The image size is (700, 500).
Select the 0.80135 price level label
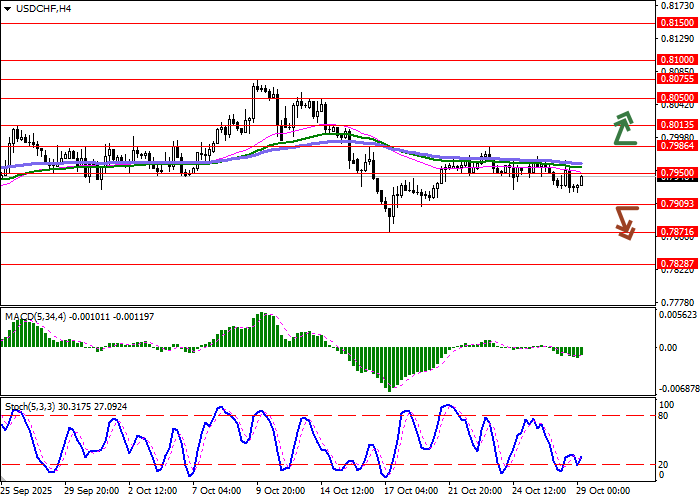678,125
